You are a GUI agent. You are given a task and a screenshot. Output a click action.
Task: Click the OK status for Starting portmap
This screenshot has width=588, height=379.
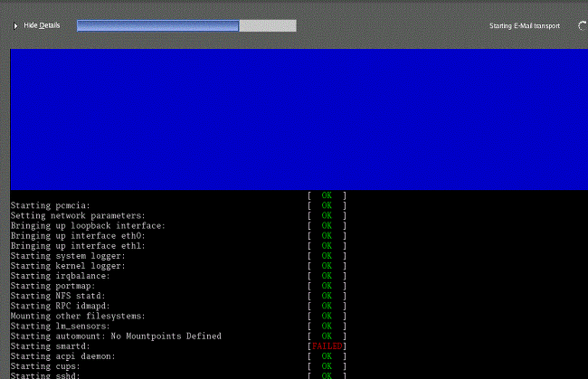pyautogui.click(x=327, y=286)
